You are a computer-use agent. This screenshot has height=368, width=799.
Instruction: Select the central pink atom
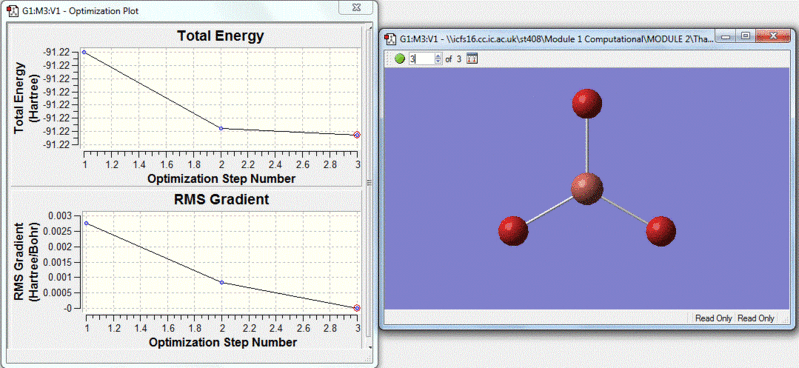tap(587, 189)
